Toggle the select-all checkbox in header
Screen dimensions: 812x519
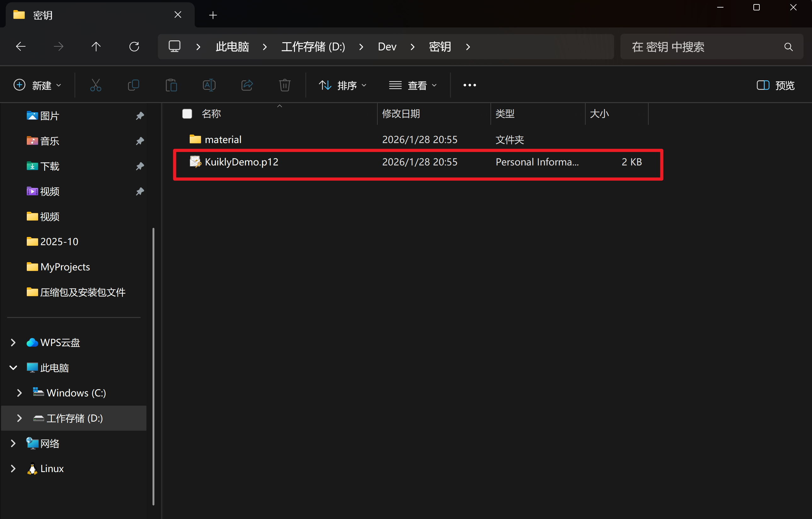click(187, 114)
